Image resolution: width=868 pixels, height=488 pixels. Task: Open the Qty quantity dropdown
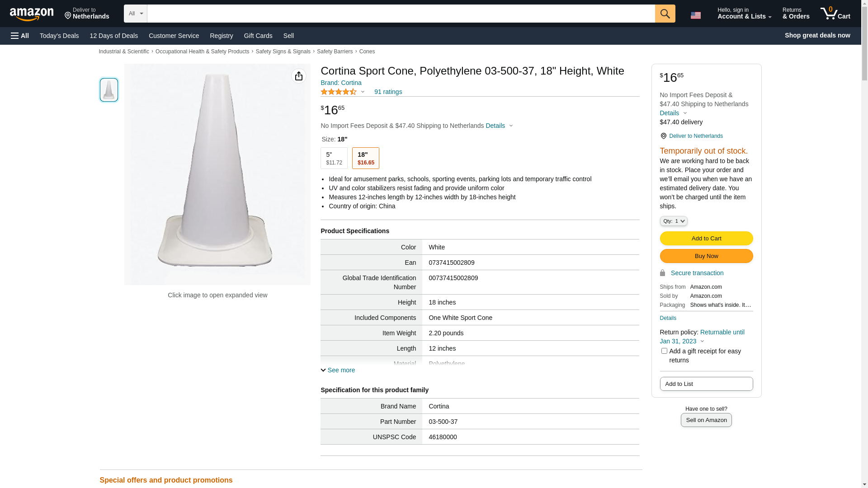coord(673,221)
